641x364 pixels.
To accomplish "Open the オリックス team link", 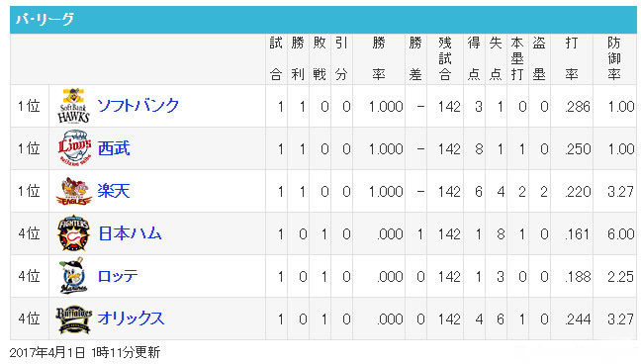I will point(131,318).
